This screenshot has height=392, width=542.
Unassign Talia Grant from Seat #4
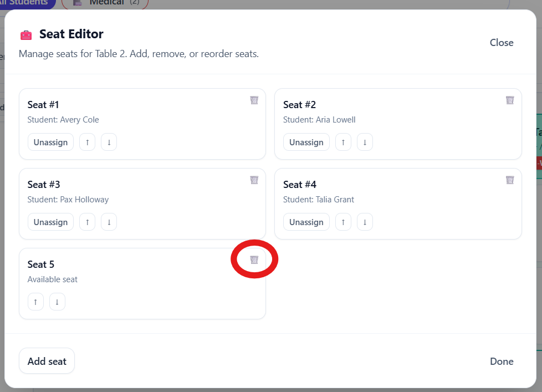(306, 222)
